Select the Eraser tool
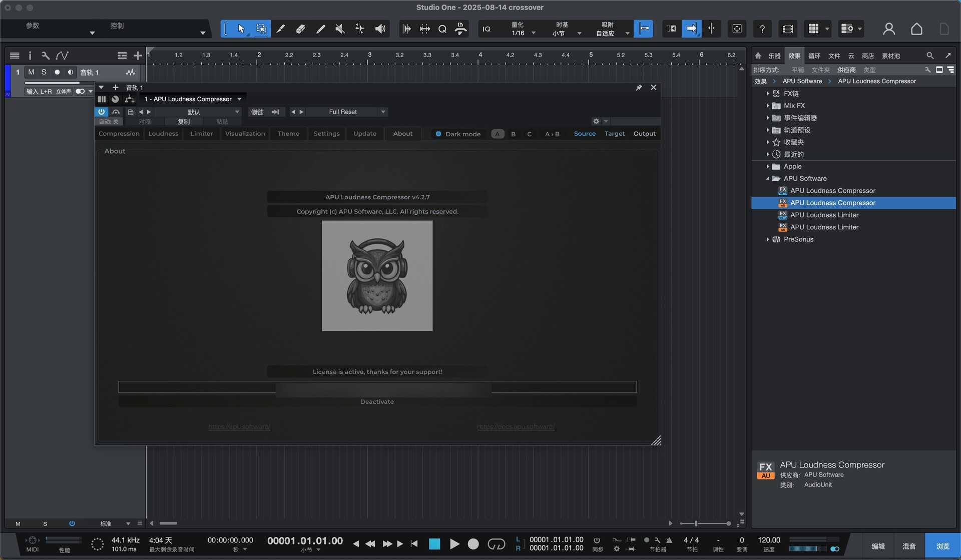 point(301,29)
